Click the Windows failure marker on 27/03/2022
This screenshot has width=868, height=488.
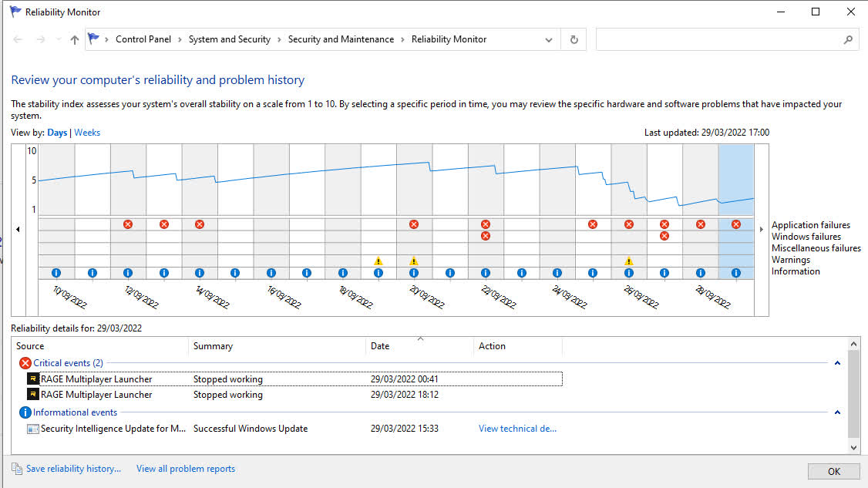click(664, 236)
